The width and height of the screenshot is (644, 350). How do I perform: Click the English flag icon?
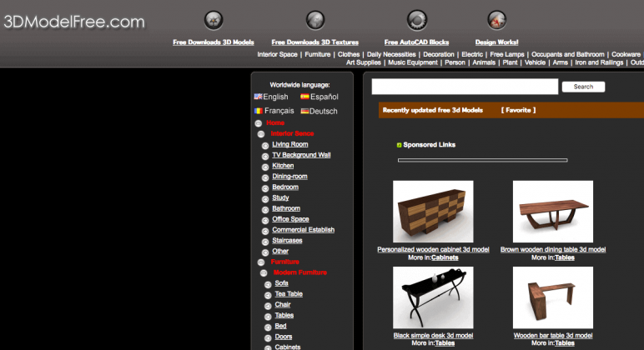[258, 97]
